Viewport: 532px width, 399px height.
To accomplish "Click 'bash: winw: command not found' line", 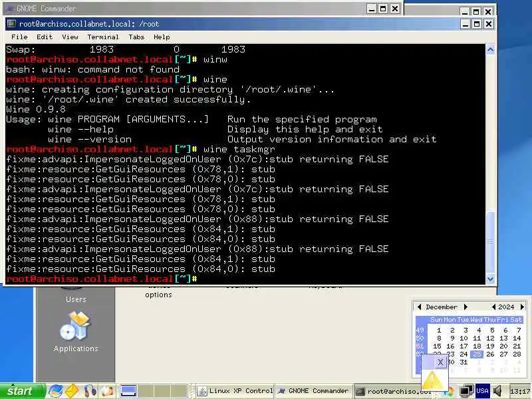I will tap(93, 70).
